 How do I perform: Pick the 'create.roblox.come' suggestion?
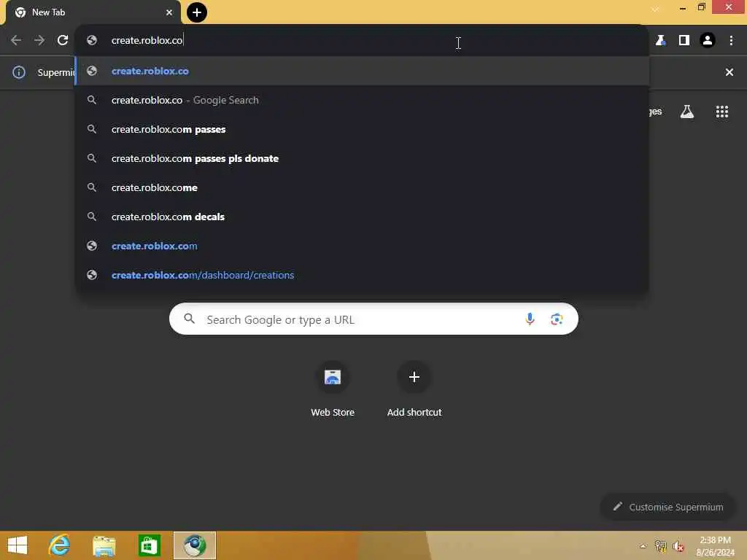click(x=362, y=187)
